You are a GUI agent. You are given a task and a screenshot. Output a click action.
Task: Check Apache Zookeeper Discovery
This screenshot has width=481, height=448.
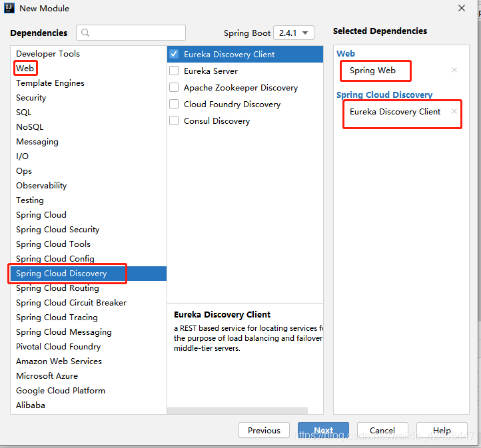coord(174,87)
